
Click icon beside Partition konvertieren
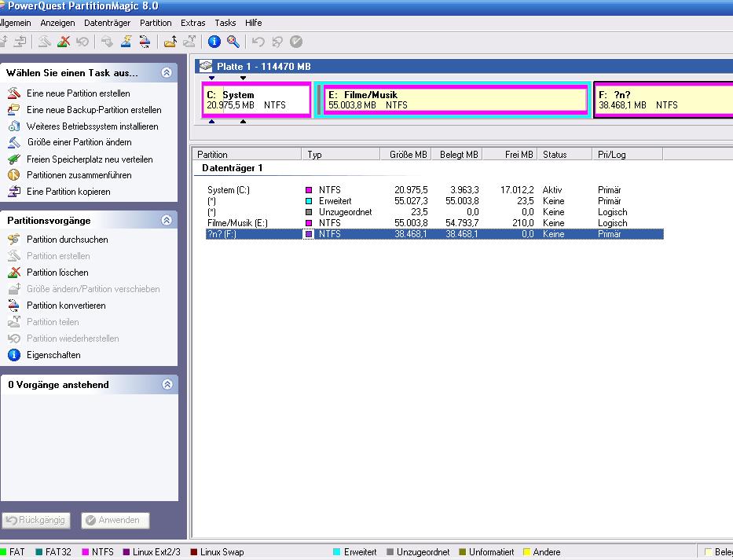pos(14,306)
